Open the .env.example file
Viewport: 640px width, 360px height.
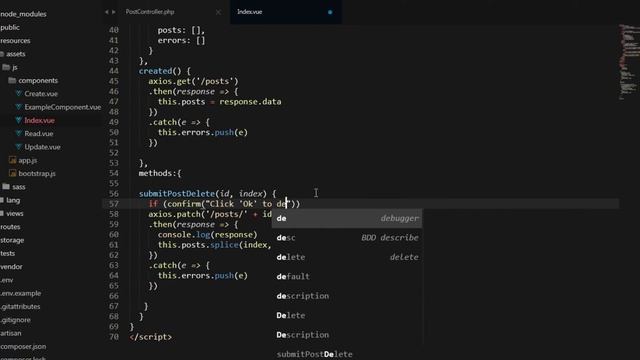click(20, 293)
